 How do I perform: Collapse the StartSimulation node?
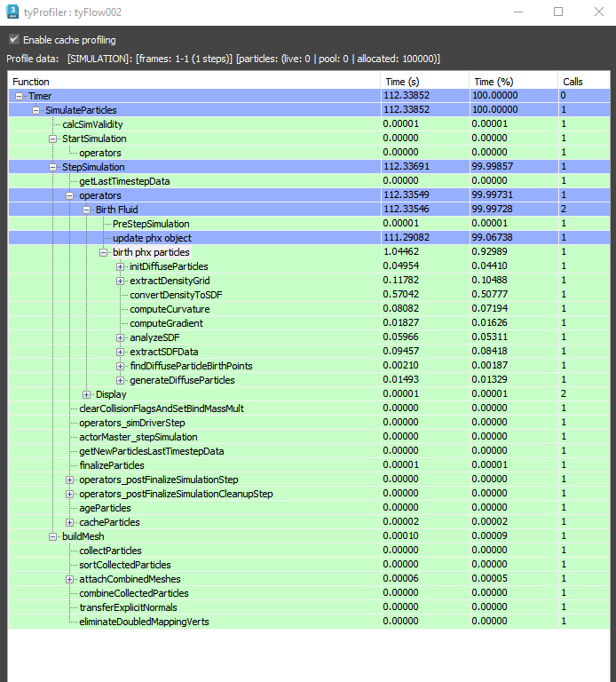[53, 139]
